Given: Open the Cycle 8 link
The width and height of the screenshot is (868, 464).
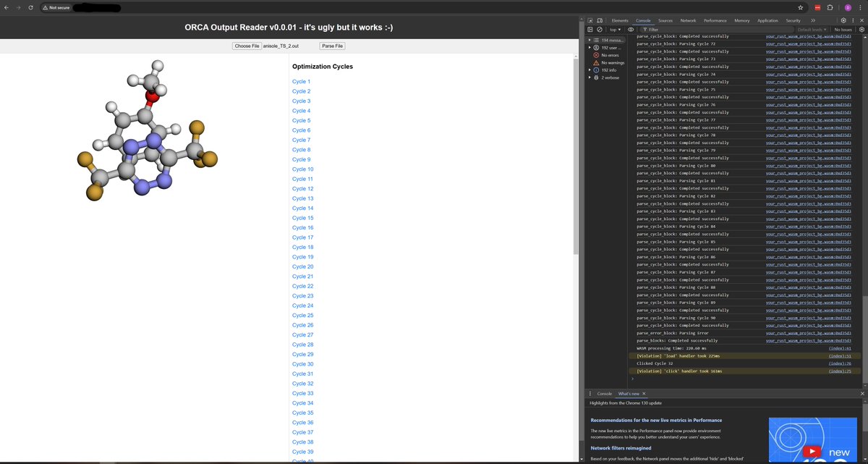Looking at the screenshot, I should [x=301, y=150].
